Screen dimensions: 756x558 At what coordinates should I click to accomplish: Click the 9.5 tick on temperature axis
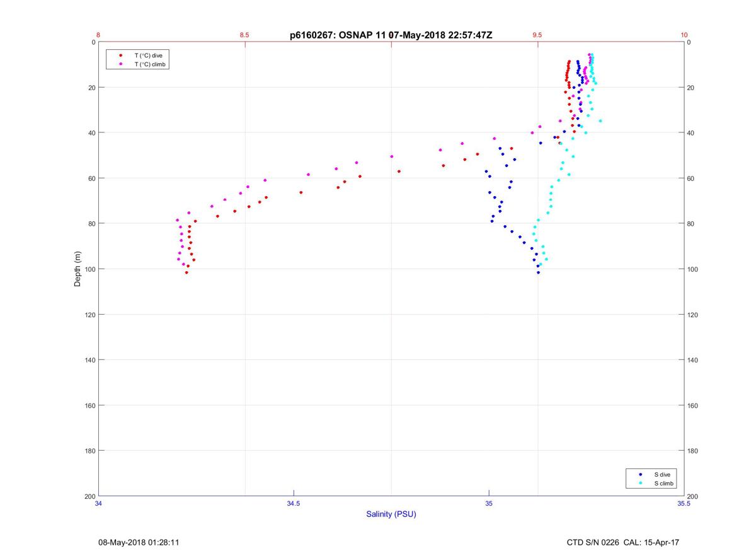pyautogui.click(x=537, y=35)
